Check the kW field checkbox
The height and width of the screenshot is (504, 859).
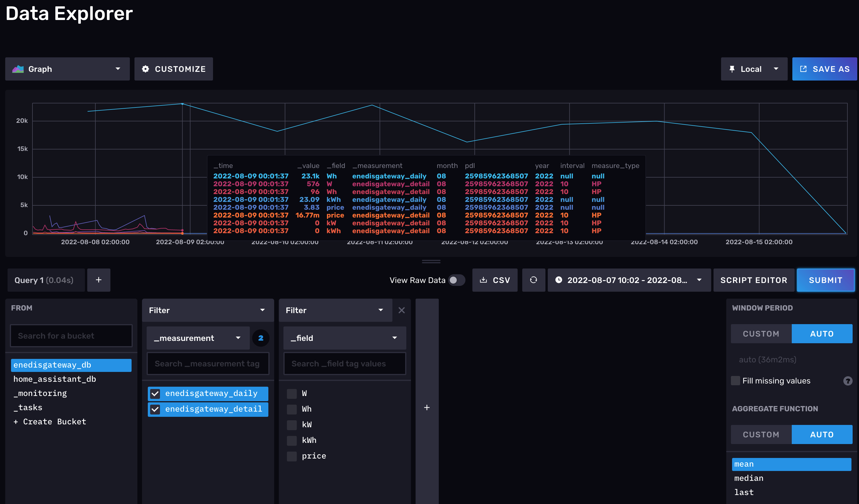[292, 425]
